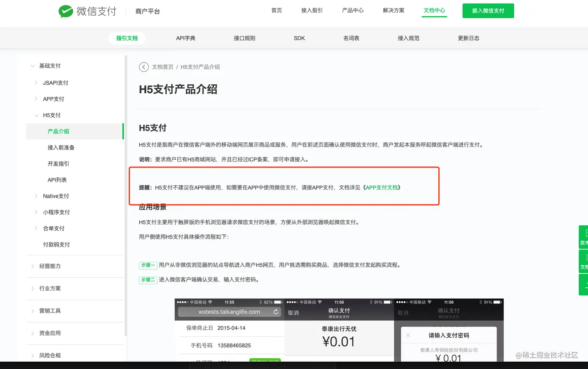
Task: Click the bottom floating green side button
Action: [x=583, y=285]
